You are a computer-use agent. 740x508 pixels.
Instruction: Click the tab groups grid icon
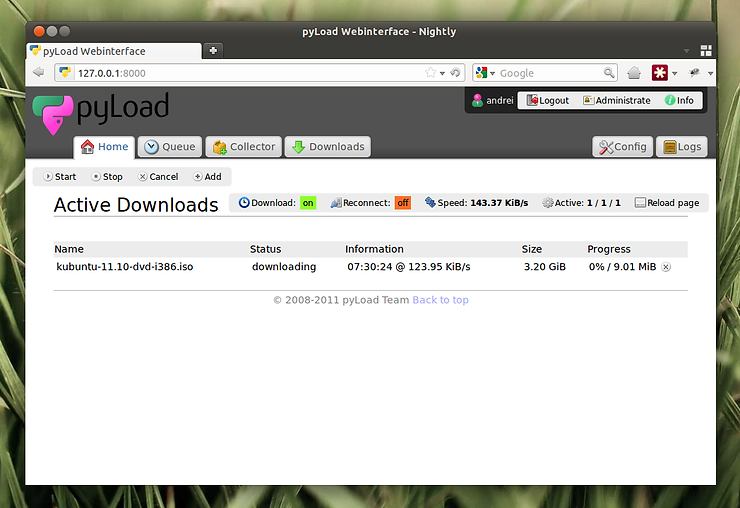point(706,51)
